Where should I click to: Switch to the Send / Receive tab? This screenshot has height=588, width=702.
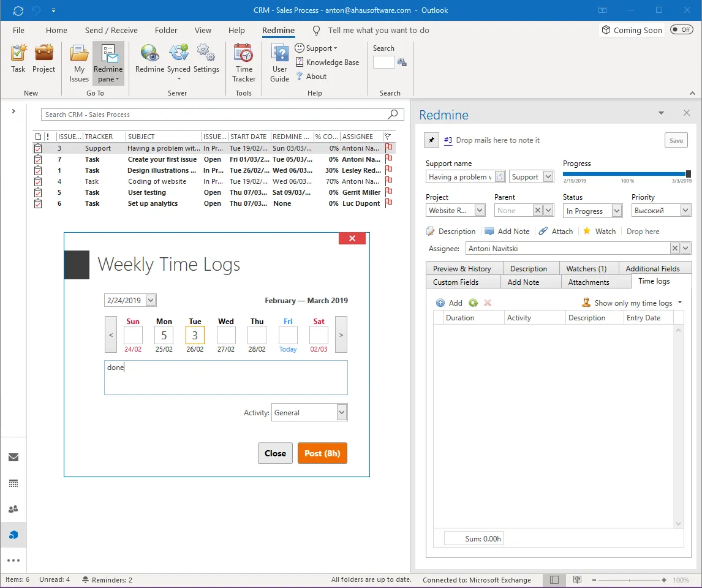(x=111, y=30)
